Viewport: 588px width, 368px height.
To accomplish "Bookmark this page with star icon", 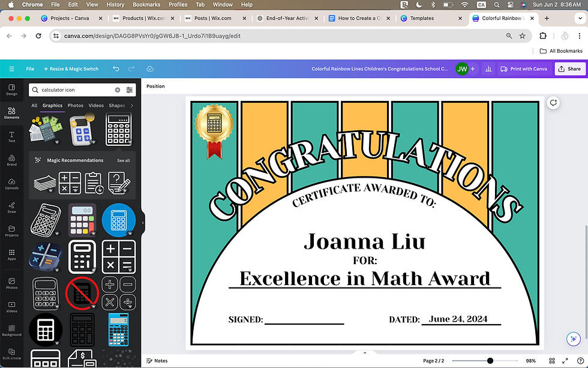I will click(x=522, y=36).
